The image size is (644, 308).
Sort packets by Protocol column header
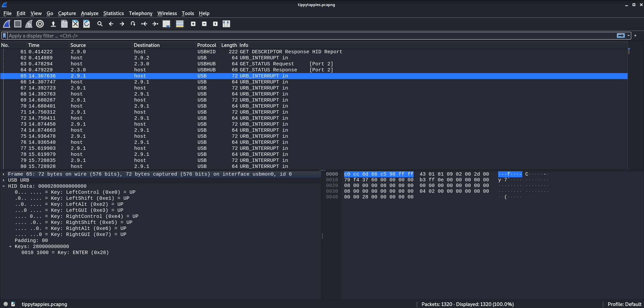pyautogui.click(x=208, y=45)
